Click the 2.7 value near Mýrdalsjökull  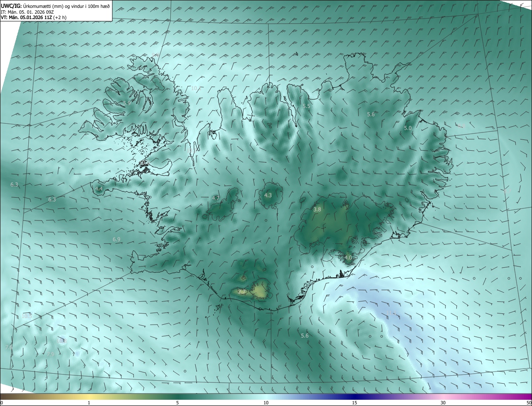(x=242, y=292)
